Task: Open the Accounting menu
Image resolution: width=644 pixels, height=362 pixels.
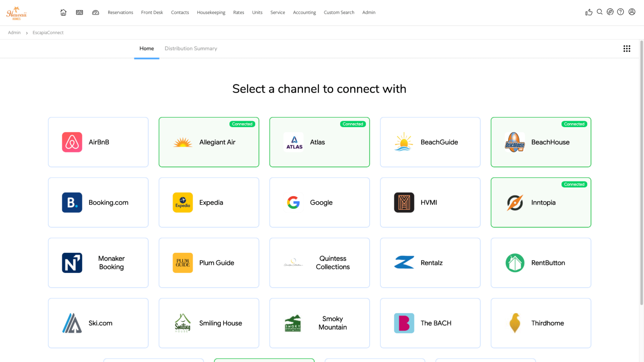Action: coord(304,13)
